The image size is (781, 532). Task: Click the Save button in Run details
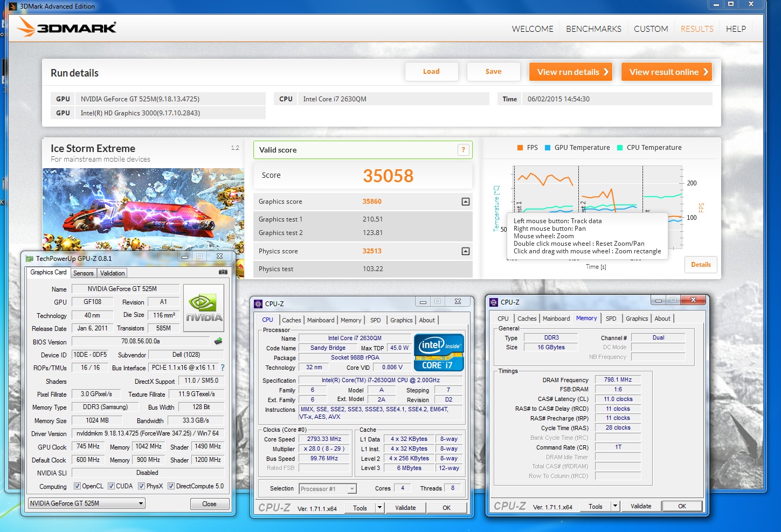pyautogui.click(x=493, y=72)
